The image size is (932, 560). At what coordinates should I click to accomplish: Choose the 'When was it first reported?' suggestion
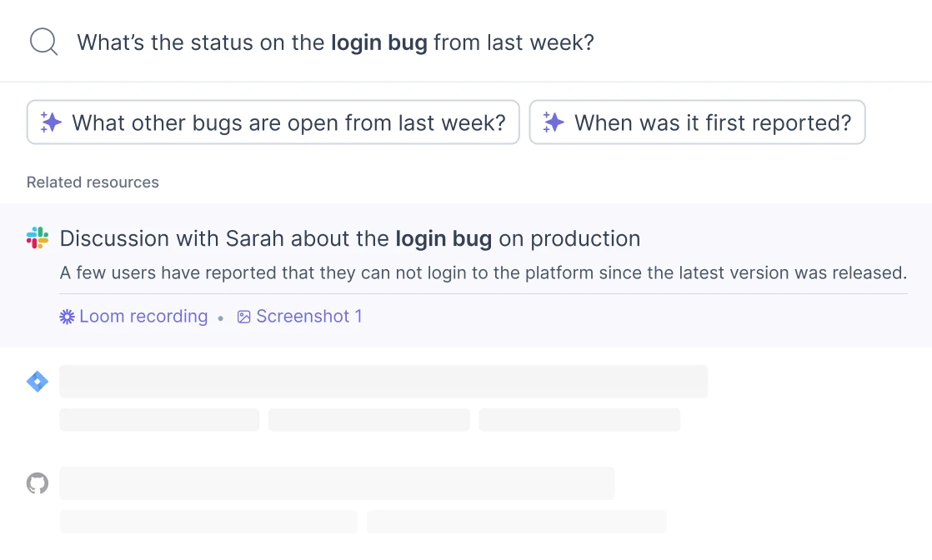(697, 122)
